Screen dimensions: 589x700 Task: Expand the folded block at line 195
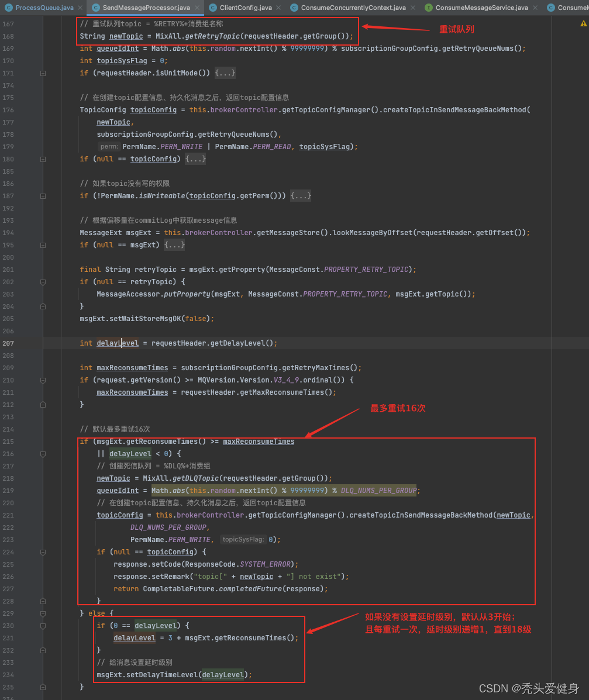[43, 245]
